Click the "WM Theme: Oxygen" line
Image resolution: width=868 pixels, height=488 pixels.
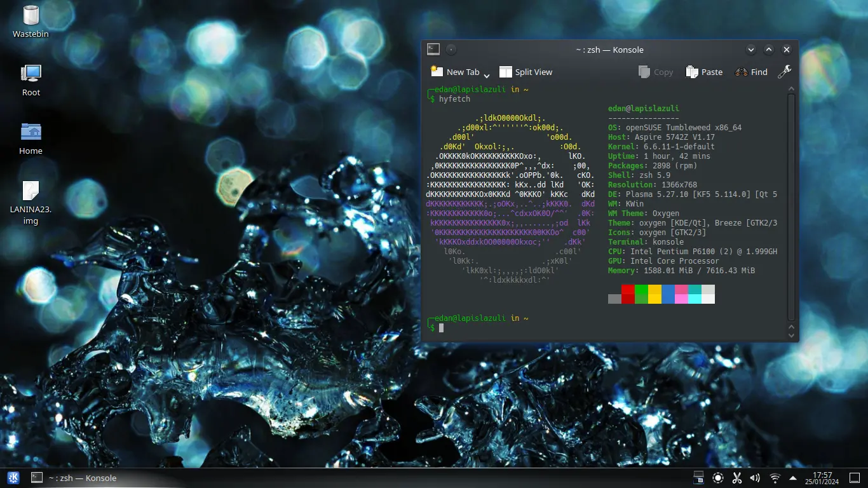click(x=644, y=213)
